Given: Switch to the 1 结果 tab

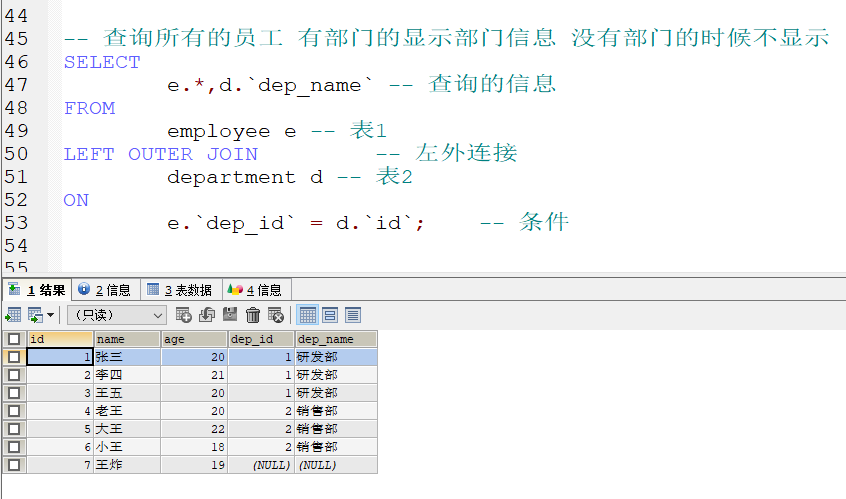Looking at the screenshot, I should coord(37,290).
